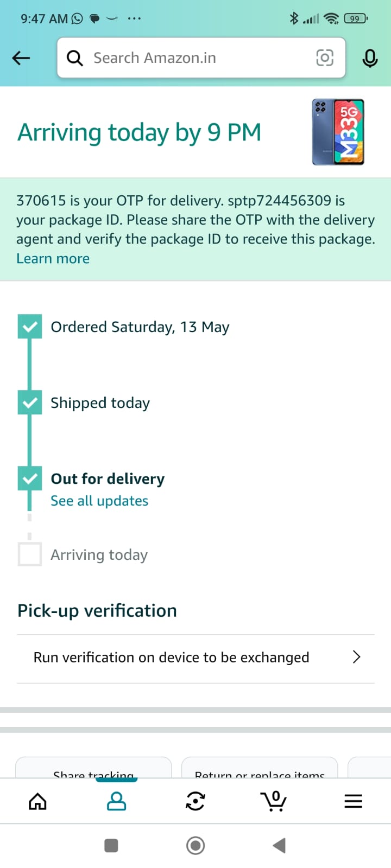Go to Home tab in bottom bar

tap(37, 801)
